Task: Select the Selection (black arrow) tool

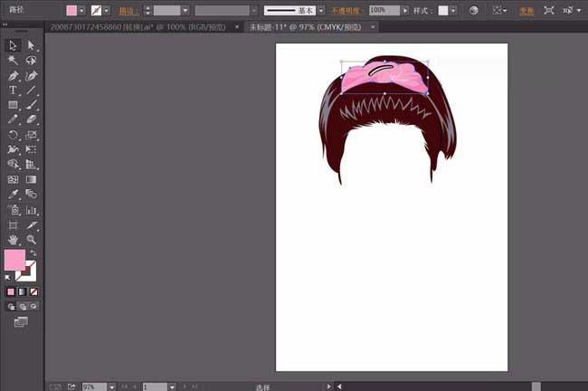Action: pyautogui.click(x=14, y=45)
